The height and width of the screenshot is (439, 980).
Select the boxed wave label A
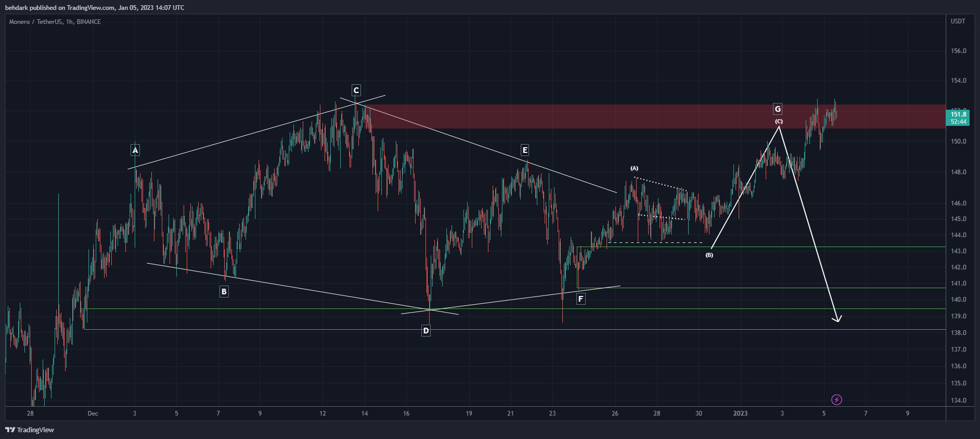pyautogui.click(x=135, y=150)
